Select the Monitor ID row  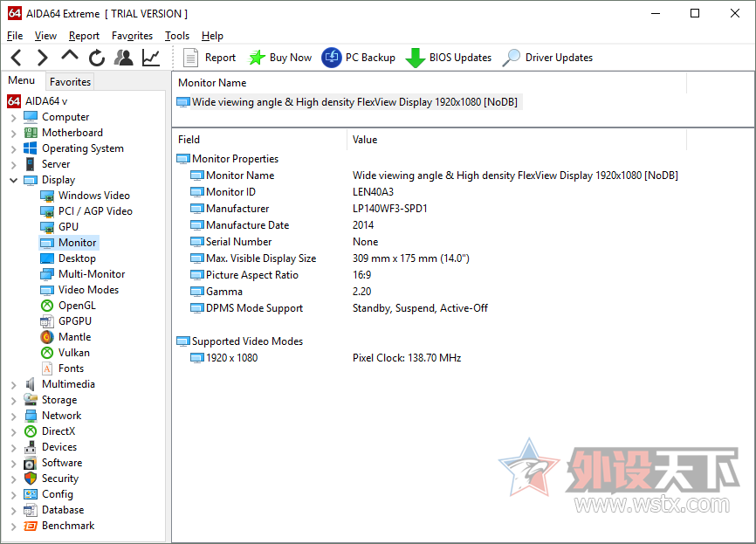292,192
